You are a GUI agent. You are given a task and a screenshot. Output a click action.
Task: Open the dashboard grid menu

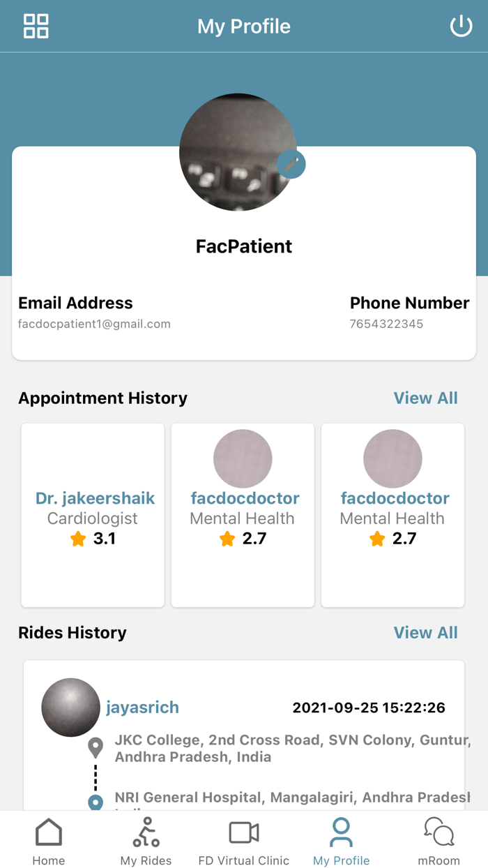click(x=36, y=26)
